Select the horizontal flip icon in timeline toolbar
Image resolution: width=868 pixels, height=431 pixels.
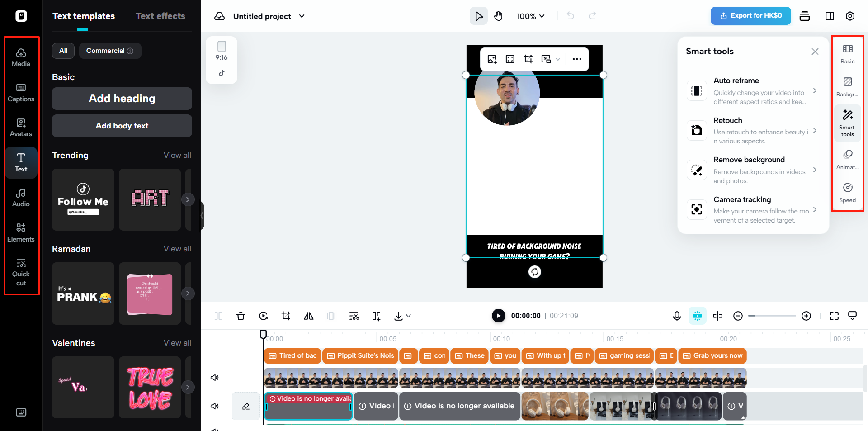309,316
